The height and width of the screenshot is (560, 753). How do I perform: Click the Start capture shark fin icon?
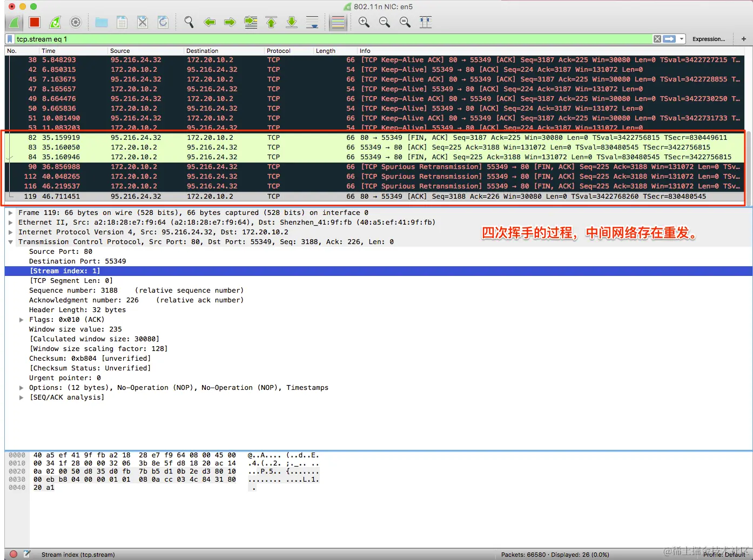click(x=15, y=22)
